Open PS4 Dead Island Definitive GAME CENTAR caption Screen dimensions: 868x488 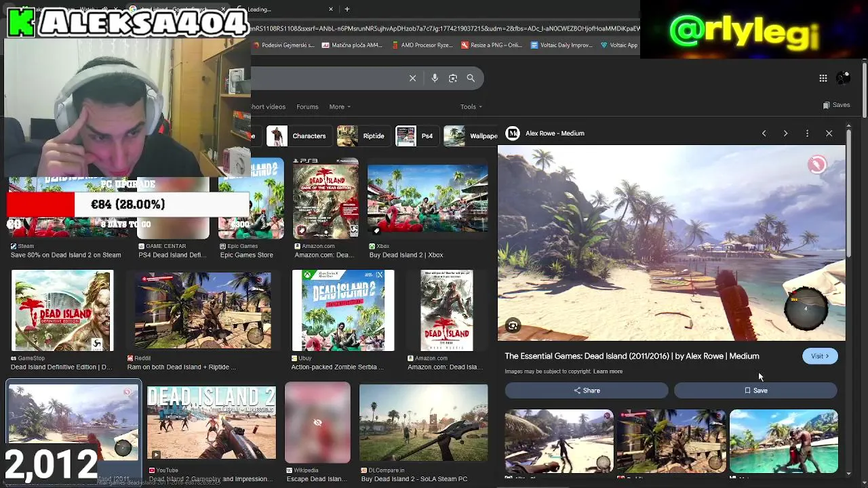pyautogui.click(x=172, y=255)
